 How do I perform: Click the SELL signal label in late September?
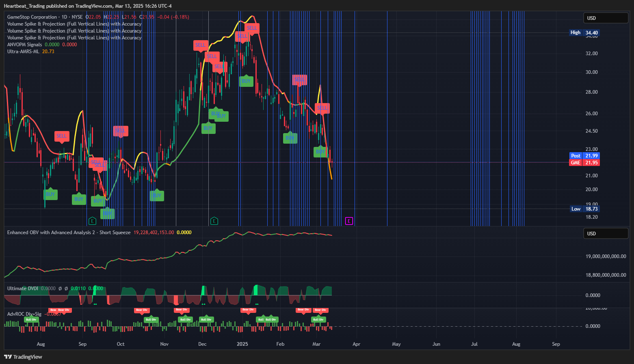(x=121, y=131)
